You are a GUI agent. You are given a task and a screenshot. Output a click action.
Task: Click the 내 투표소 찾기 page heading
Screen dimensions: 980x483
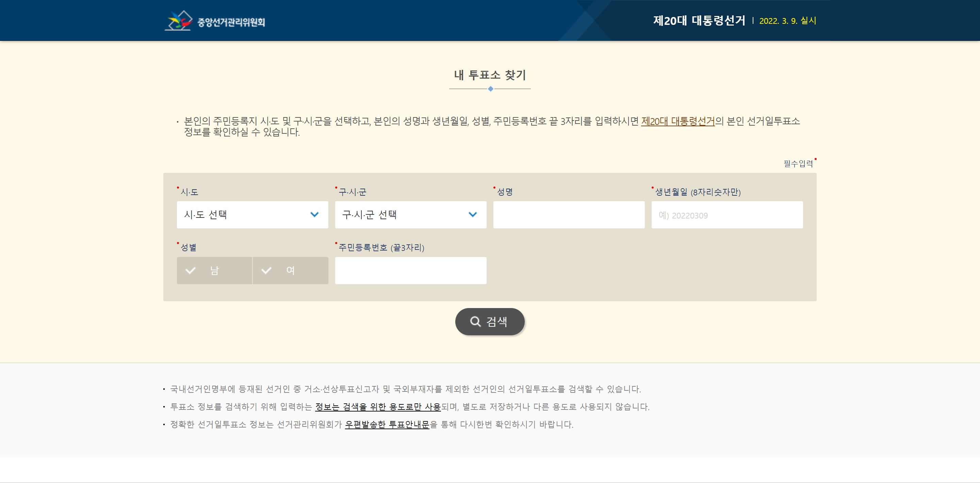490,75
